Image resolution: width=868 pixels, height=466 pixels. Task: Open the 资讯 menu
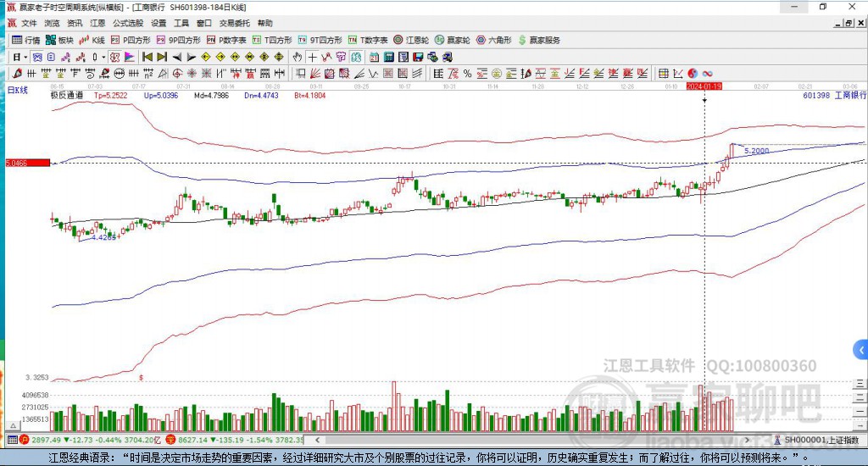[x=75, y=23]
